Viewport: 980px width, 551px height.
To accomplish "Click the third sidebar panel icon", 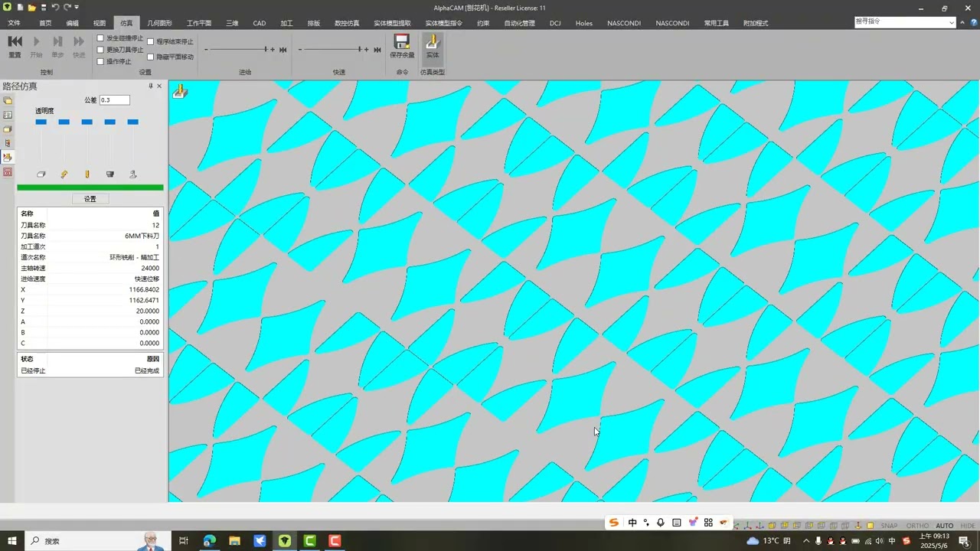I will (8, 129).
